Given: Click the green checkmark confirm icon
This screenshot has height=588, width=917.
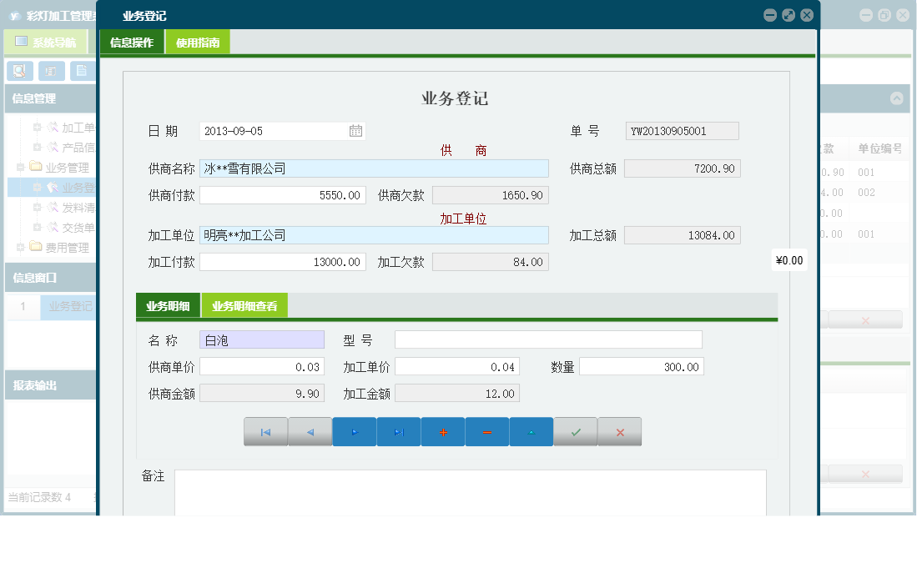Looking at the screenshot, I should (x=576, y=431).
